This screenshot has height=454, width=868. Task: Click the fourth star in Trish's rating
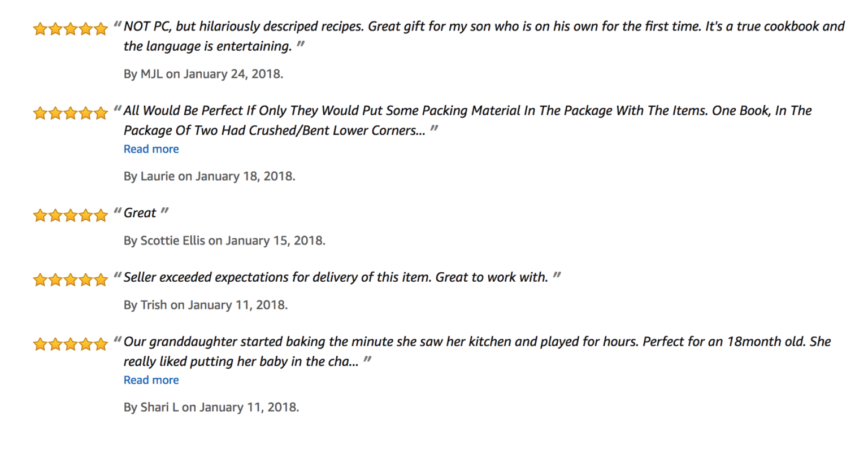pos(85,278)
